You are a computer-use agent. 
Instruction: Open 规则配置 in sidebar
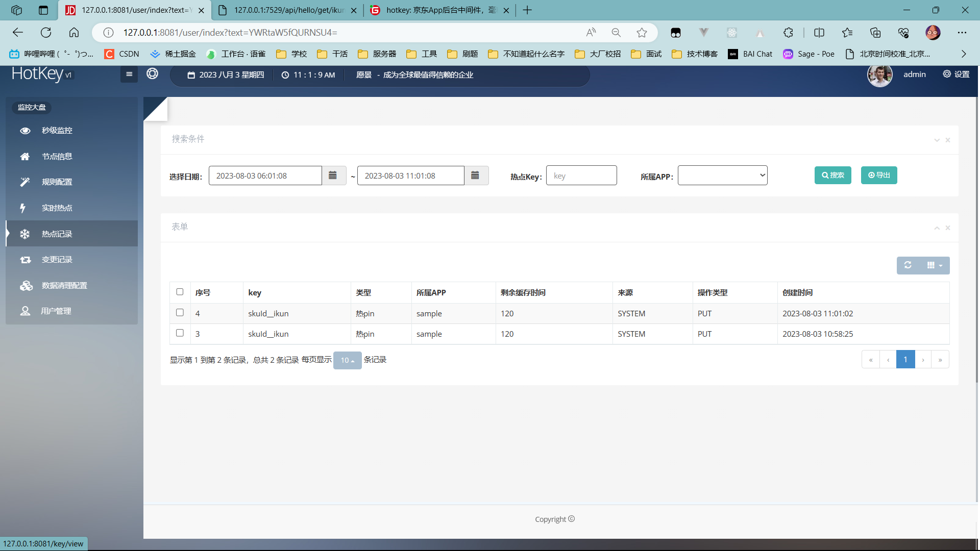[57, 182]
